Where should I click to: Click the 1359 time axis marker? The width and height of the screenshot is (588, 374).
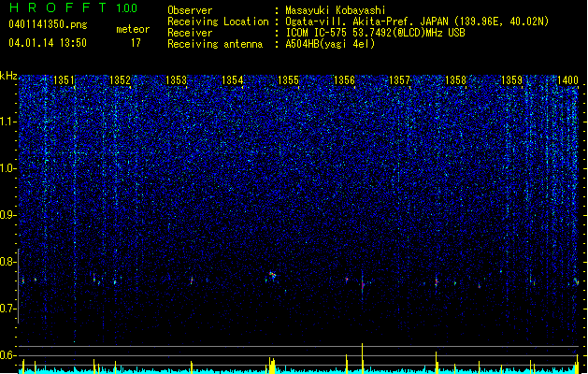(x=511, y=79)
